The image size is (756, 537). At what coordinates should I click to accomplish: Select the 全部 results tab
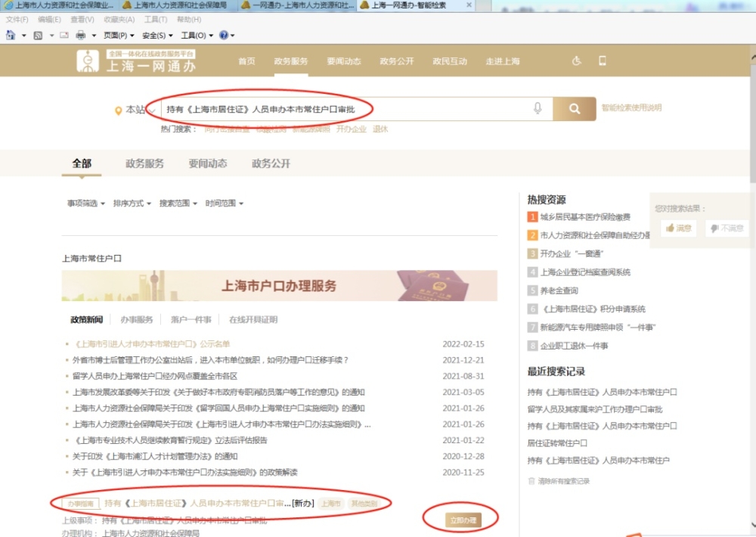coord(82,163)
